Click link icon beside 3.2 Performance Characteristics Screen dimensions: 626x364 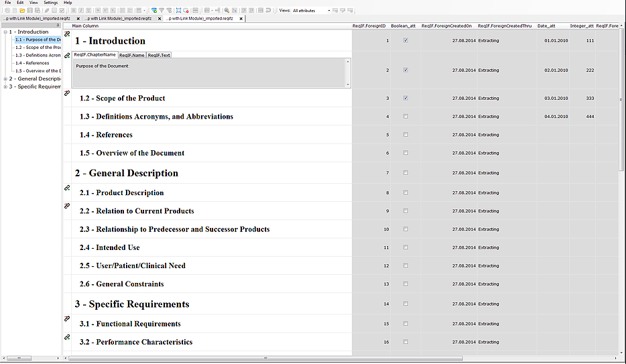66,337
